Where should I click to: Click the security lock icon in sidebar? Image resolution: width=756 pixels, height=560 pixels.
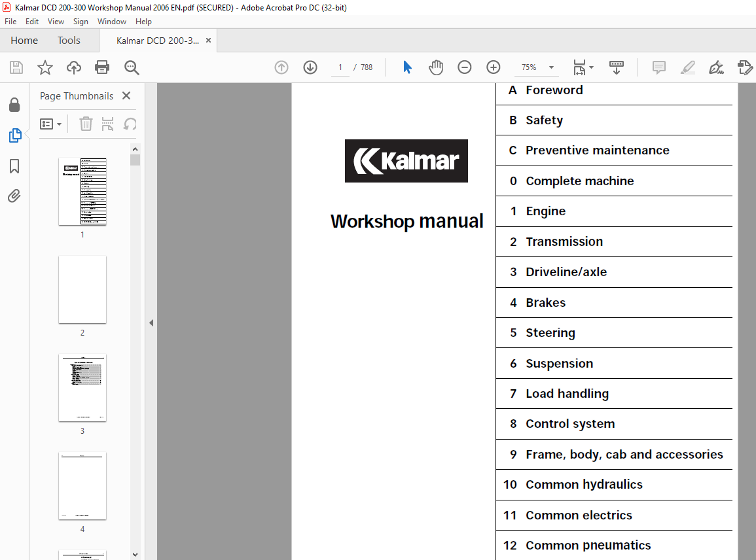pyautogui.click(x=14, y=105)
